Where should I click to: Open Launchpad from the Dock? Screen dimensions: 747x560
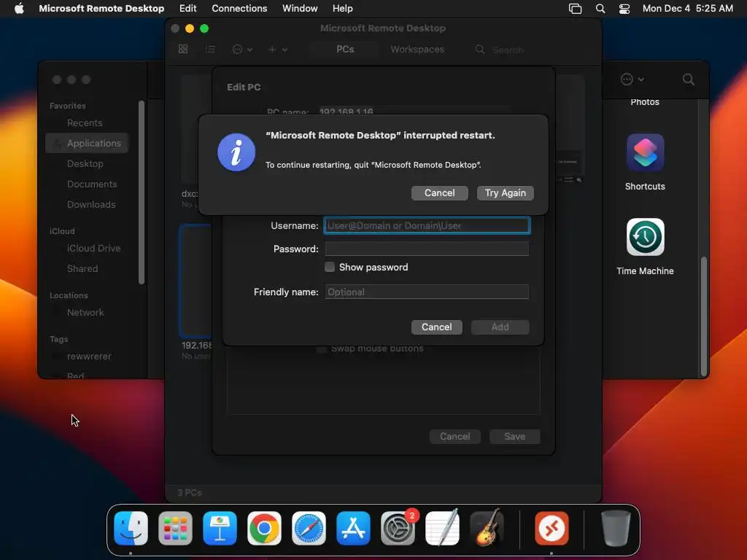(x=175, y=528)
